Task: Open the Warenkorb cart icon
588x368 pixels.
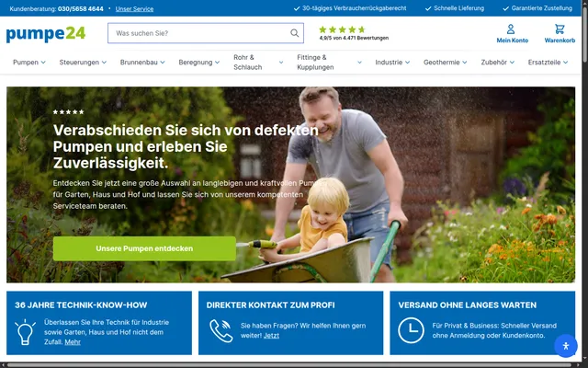Action: pos(560,29)
